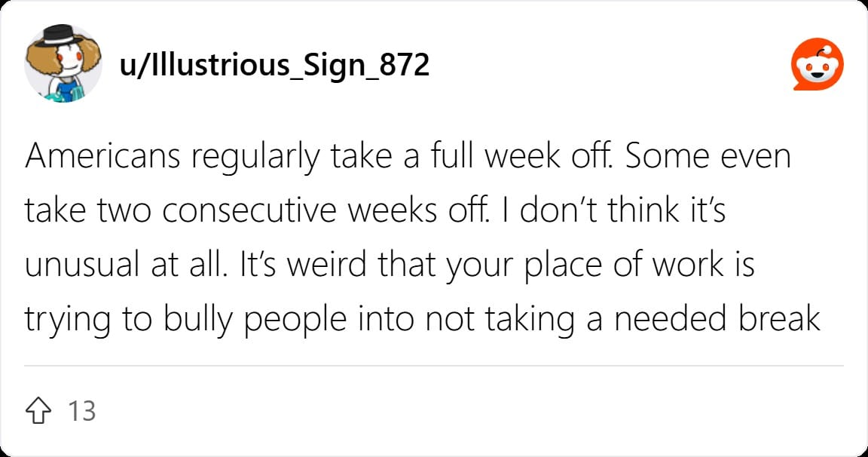The width and height of the screenshot is (868, 457).
Task: Click the word "Americans" in the comment
Action: coord(103,156)
